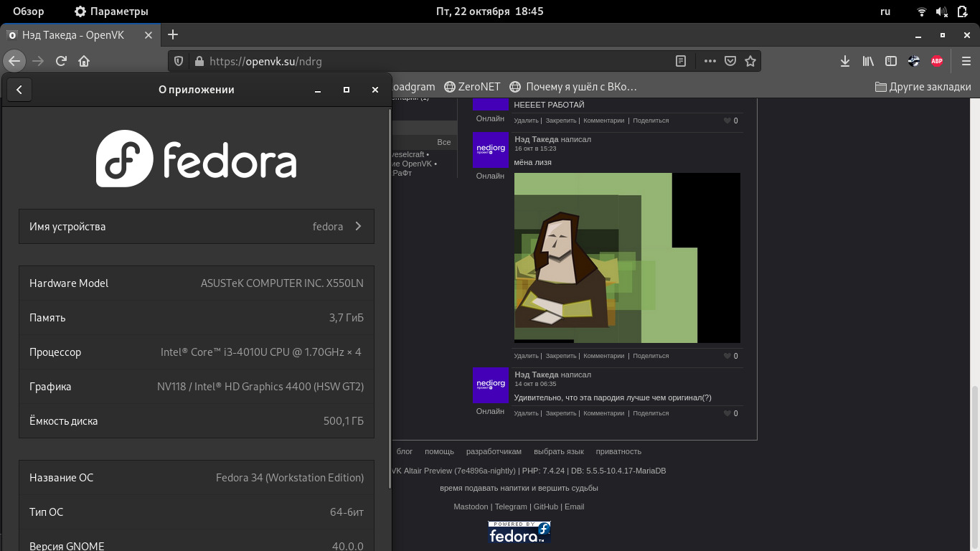Open the Firefox downloads arrow icon
The height and width of the screenshot is (551, 980).
pos(845,61)
